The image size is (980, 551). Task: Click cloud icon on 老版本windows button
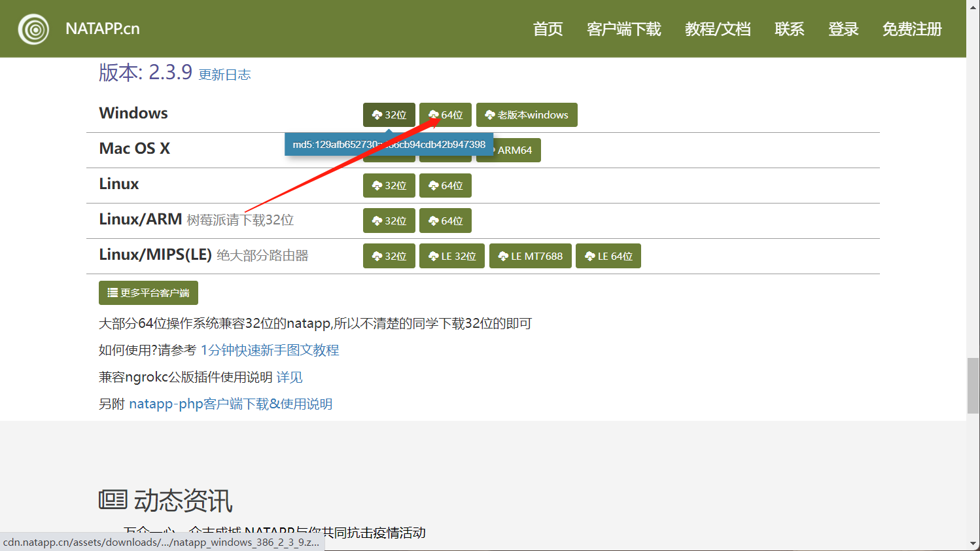(490, 115)
